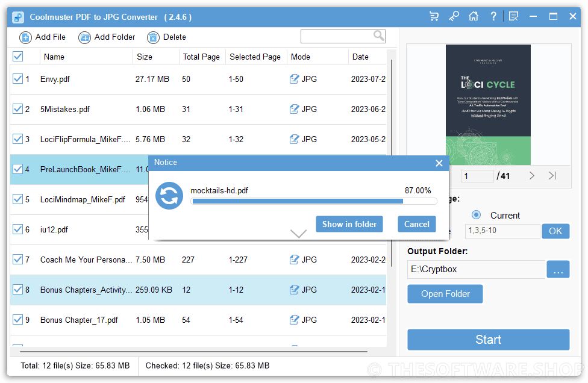Sort by the Total Page column header
Screen dimensions: 588x383
(202, 57)
